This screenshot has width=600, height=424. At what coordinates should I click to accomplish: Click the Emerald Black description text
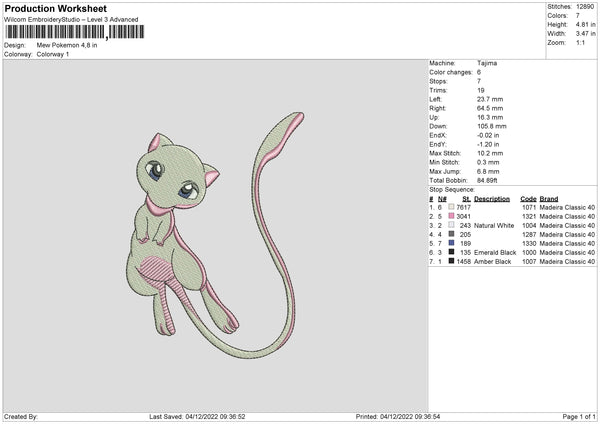(495, 253)
